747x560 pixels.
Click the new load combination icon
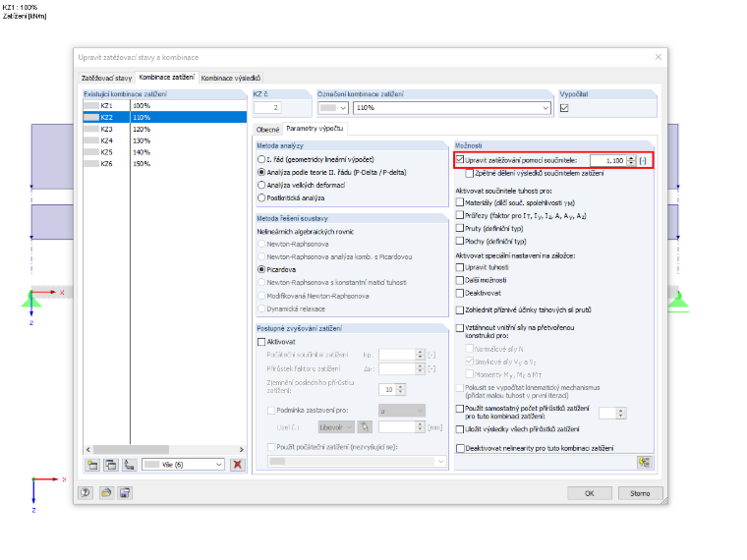pyautogui.click(x=93, y=465)
